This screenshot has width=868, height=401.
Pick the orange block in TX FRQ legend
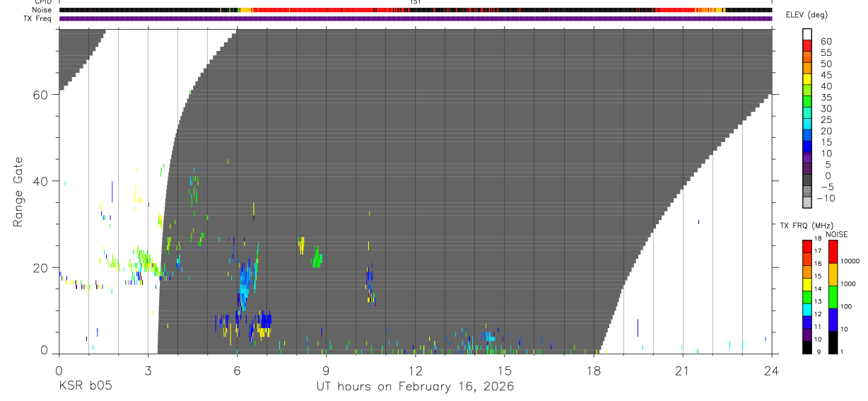pyautogui.click(x=807, y=271)
